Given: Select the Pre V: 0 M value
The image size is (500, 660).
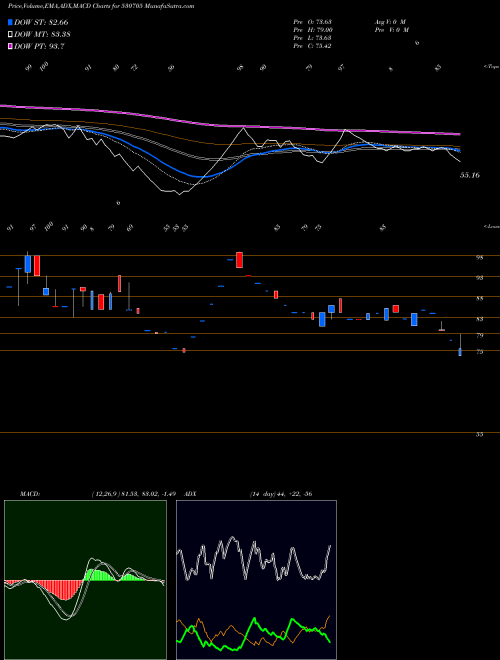Looking at the screenshot, I should (x=393, y=29).
